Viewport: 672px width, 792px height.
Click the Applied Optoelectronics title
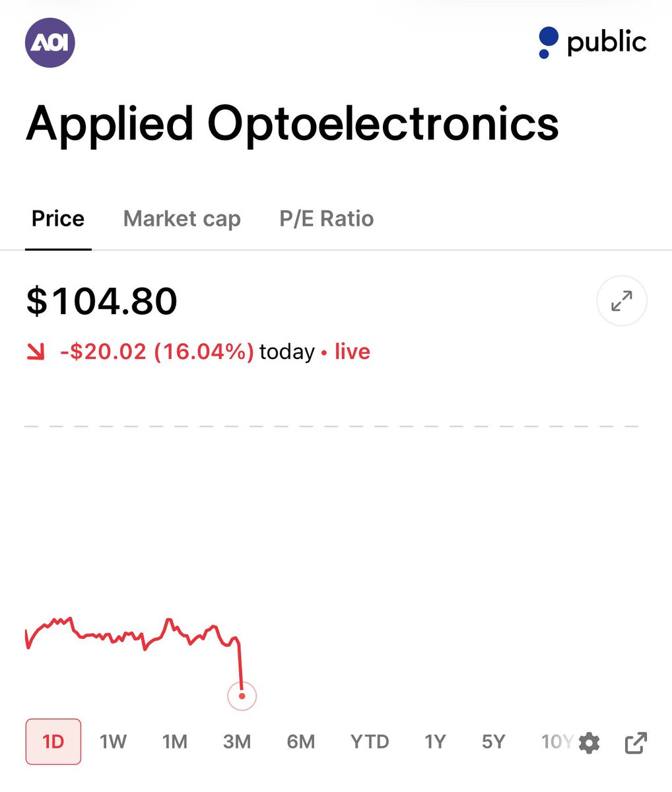point(292,123)
